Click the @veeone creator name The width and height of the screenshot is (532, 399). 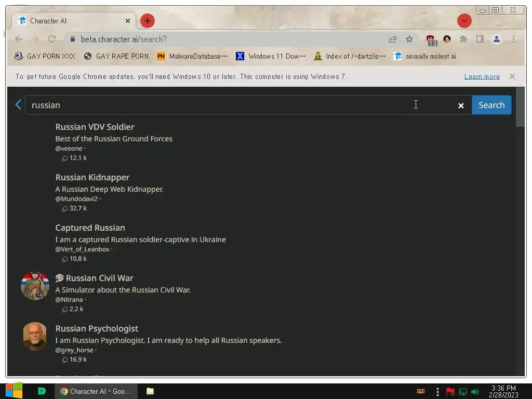(x=69, y=148)
